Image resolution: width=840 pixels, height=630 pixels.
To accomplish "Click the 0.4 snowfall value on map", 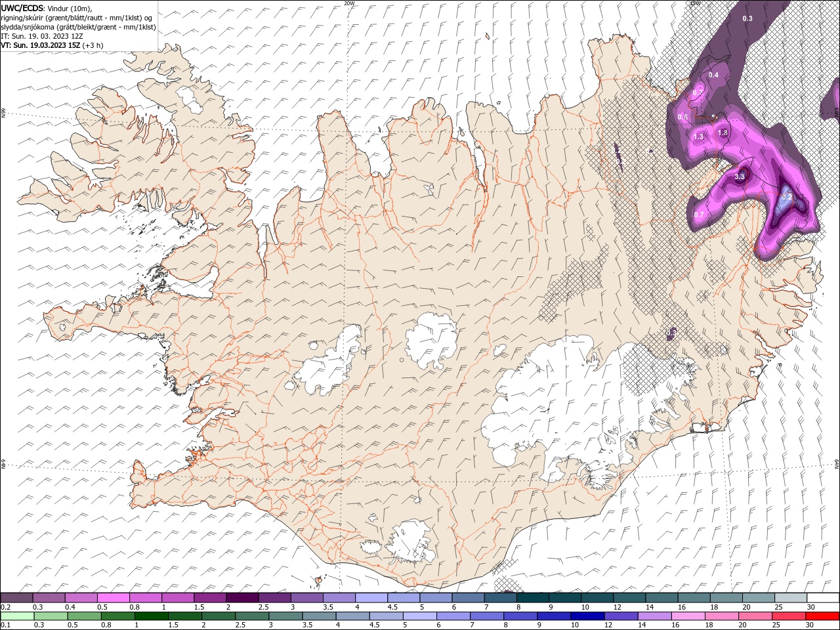I will tap(714, 75).
